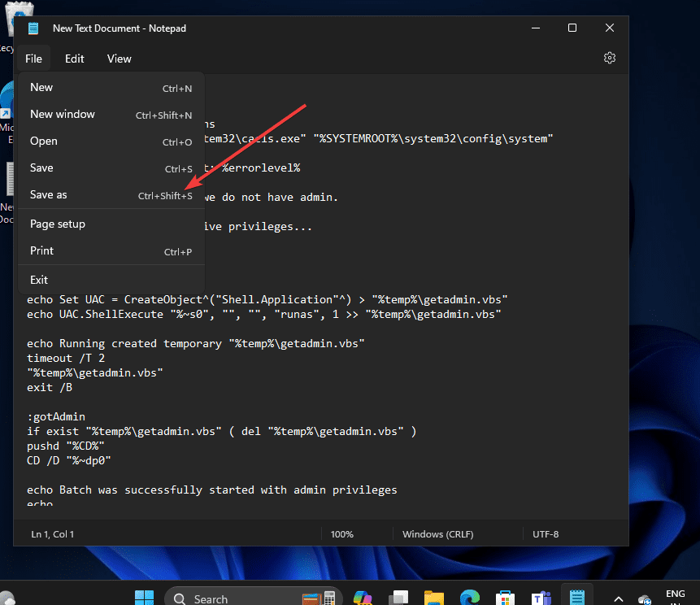Click Save in the File menu
700x605 pixels.
click(111, 168)
